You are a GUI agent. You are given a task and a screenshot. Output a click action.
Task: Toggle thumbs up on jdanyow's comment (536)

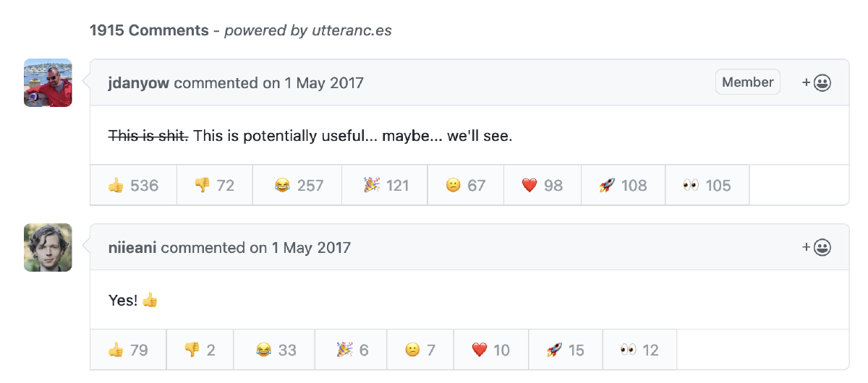[133, 186]
